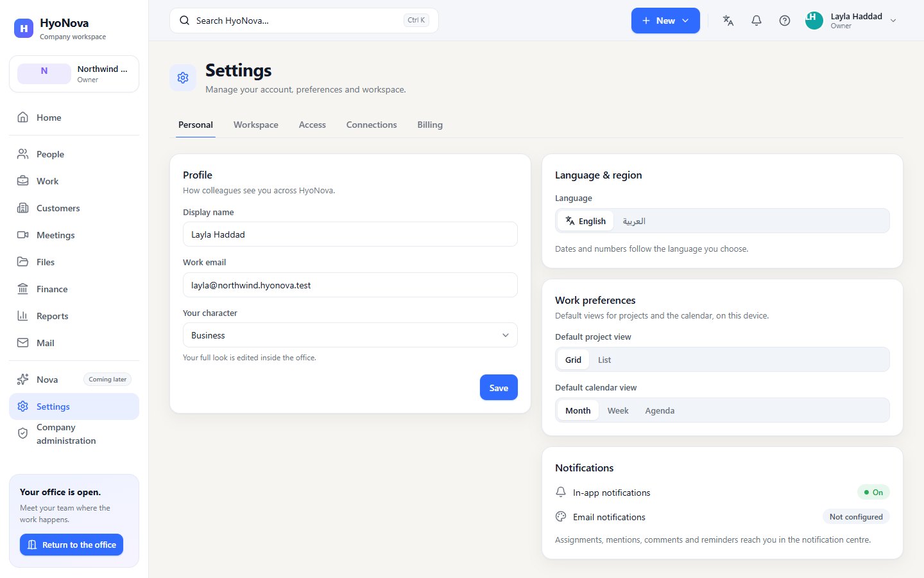Open Nova sparkle item
This screenshot has width=924, height=578.
74,380
